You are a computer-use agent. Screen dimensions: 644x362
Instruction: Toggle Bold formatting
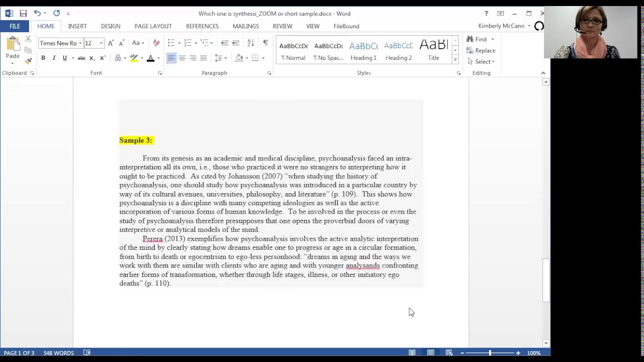43,58
